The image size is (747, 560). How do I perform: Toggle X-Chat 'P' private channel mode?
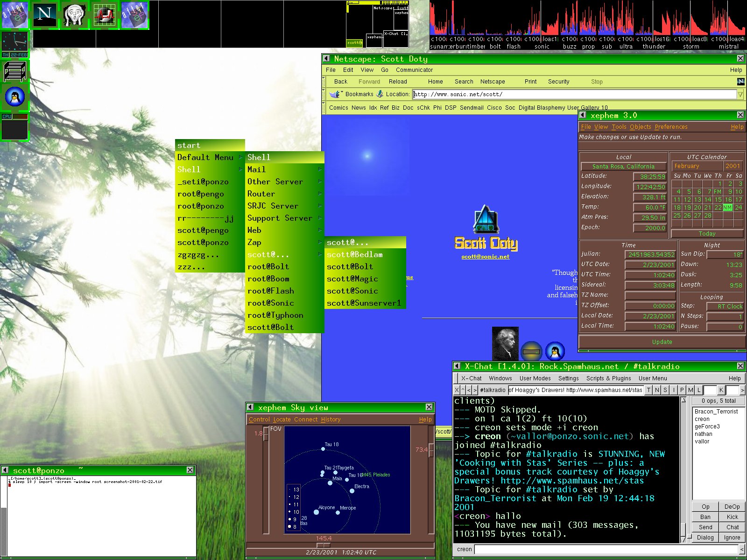click(x=682, y=390)
